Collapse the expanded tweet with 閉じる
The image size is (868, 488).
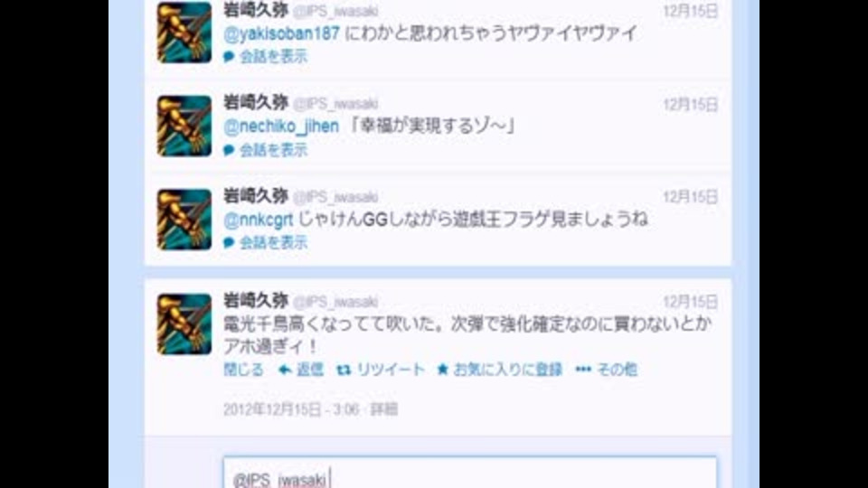tap(243, 369)
